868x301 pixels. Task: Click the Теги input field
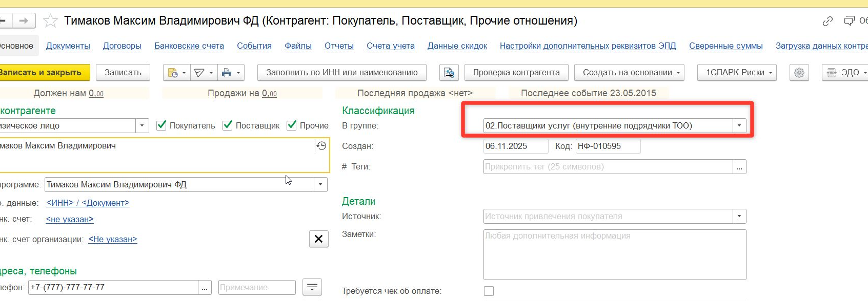(x=608, y=167)
